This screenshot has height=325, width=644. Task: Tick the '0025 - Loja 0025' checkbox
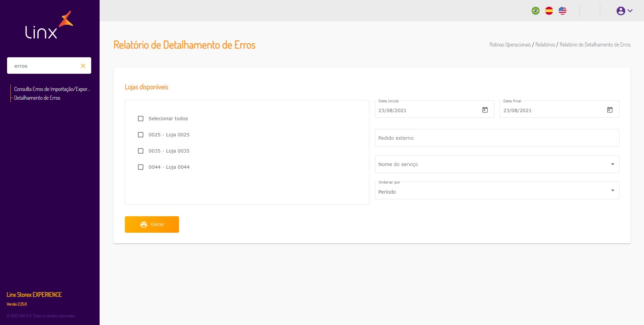coord(141,135)
